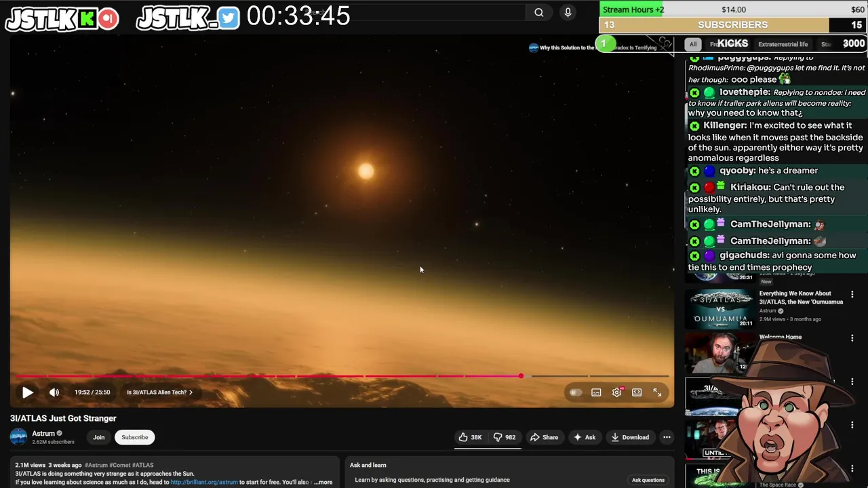Screen dimensions: 868x488
Task: Click the Kick 'K' logo in overlay
Action: pos(87,19)
